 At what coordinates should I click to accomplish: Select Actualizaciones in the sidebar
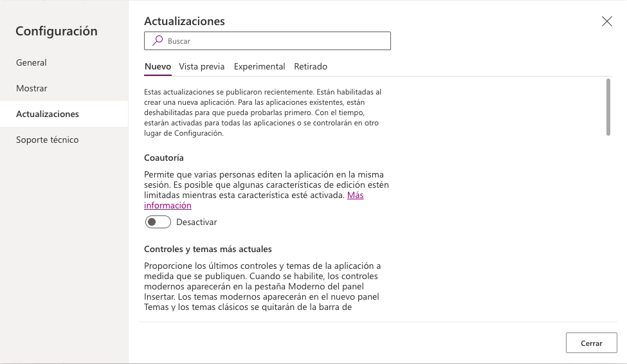48,114
